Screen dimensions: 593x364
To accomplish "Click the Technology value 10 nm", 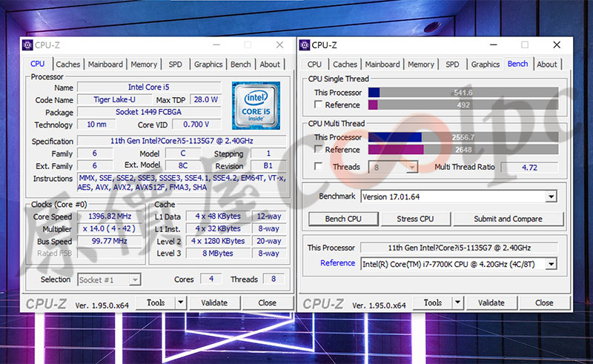I will click(x=96, y=125).
